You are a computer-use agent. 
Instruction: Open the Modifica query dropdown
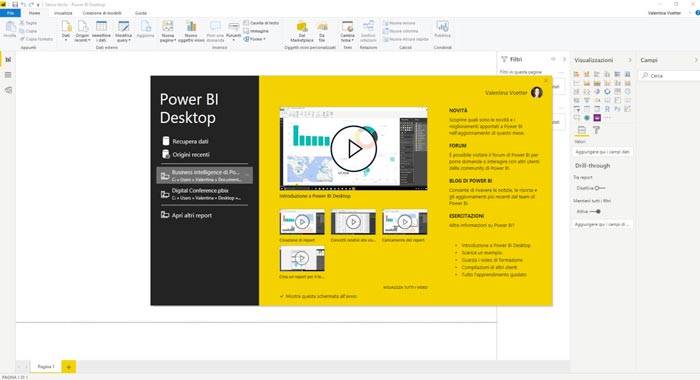(x=123, y=31)
